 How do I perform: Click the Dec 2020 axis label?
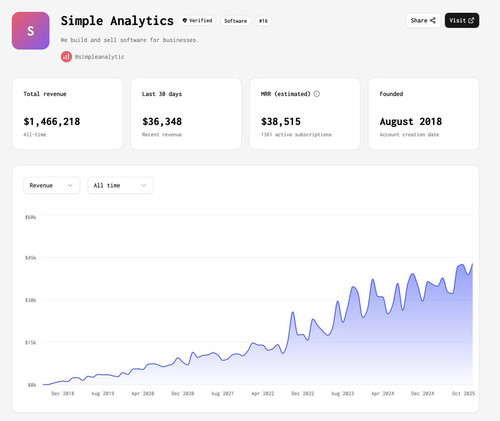tap(182, 393)
